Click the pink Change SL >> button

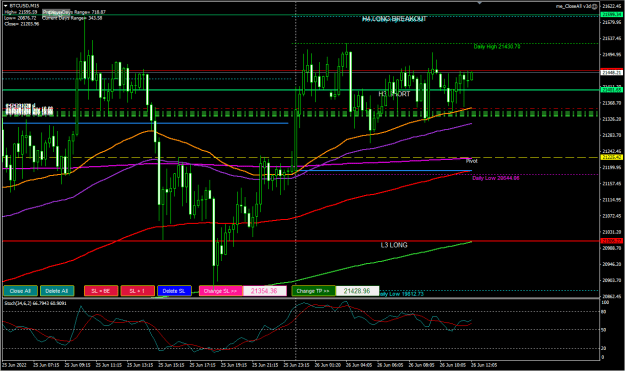coord(220,291)
